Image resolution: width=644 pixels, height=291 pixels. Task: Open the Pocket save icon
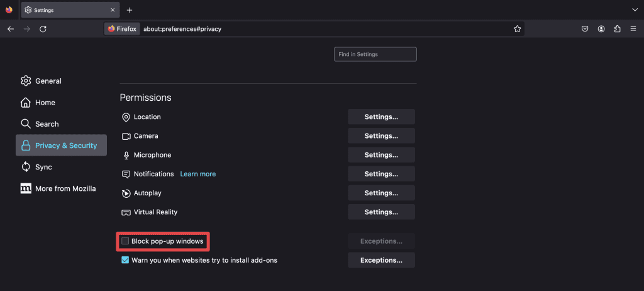[585, 29]
